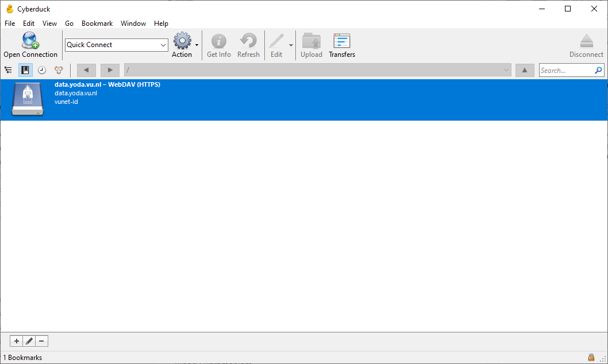Image resolution: width=608 pixels, height=364 pixels.
Task: Click the Open Connection globe icon
Action: tap(30, 41)
